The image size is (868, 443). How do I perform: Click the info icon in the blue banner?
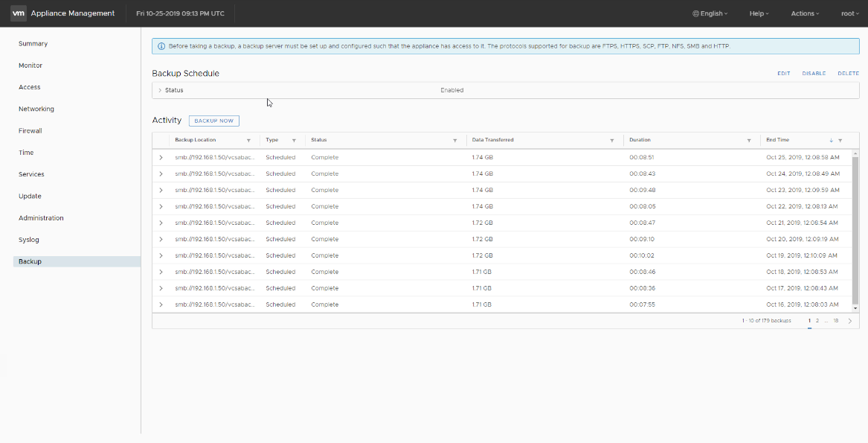point(161,46)
